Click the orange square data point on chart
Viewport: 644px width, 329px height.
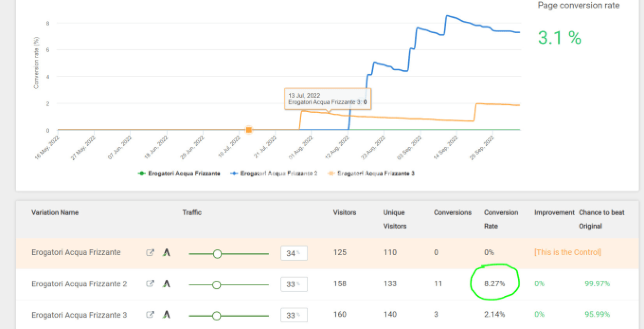249,130
